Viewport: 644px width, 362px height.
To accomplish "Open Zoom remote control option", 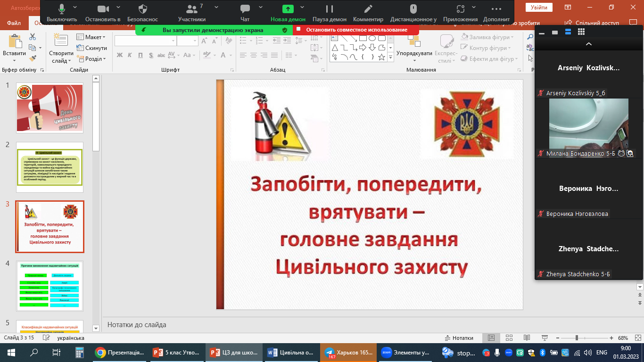I will pos(413,12).
